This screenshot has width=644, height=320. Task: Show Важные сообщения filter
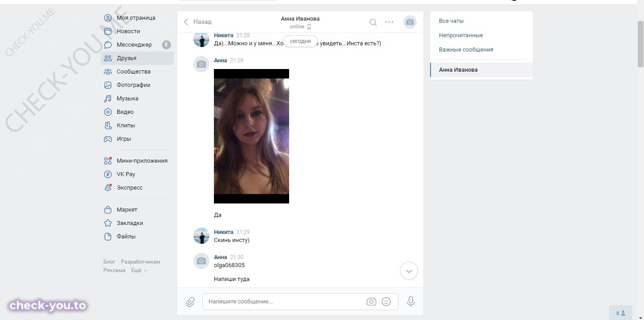tap(466, 50)
